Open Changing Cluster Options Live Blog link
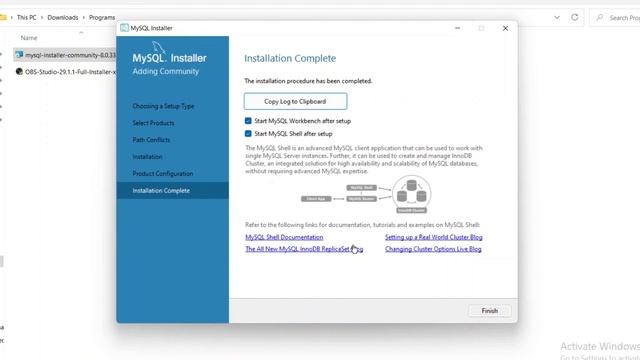 433,249
